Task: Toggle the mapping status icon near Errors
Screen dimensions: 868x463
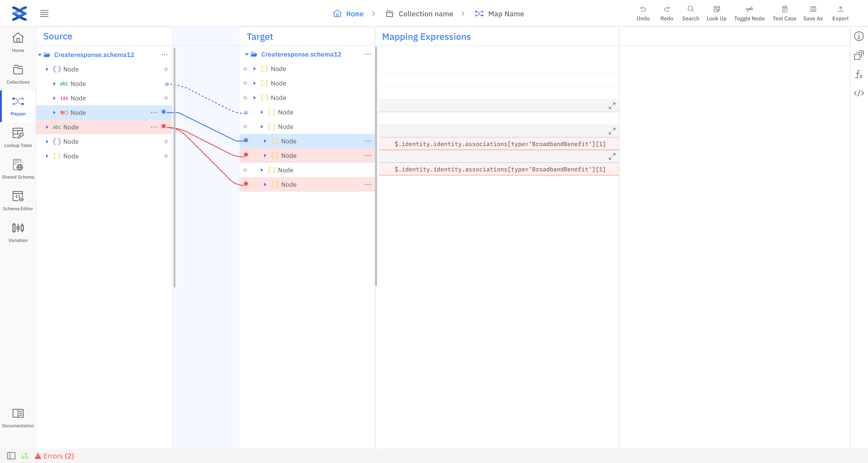Action: [x=25, y=456]
